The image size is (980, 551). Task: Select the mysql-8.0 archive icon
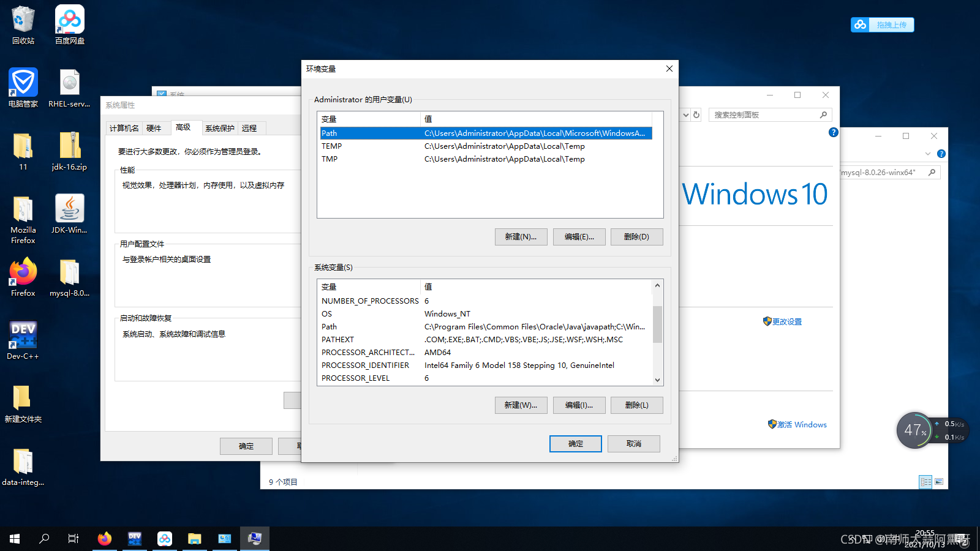point(69,277)
